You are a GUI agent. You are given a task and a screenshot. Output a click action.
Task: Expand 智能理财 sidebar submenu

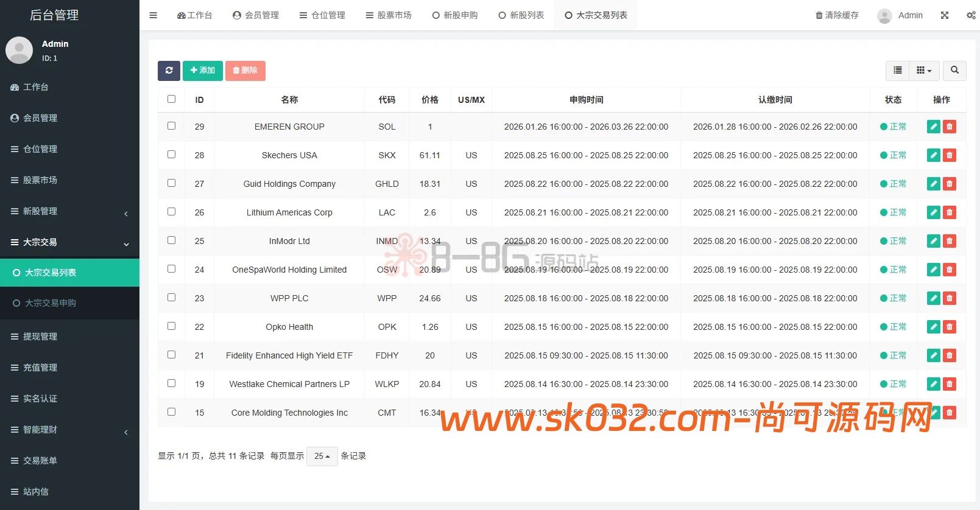(x=69, y=430)
